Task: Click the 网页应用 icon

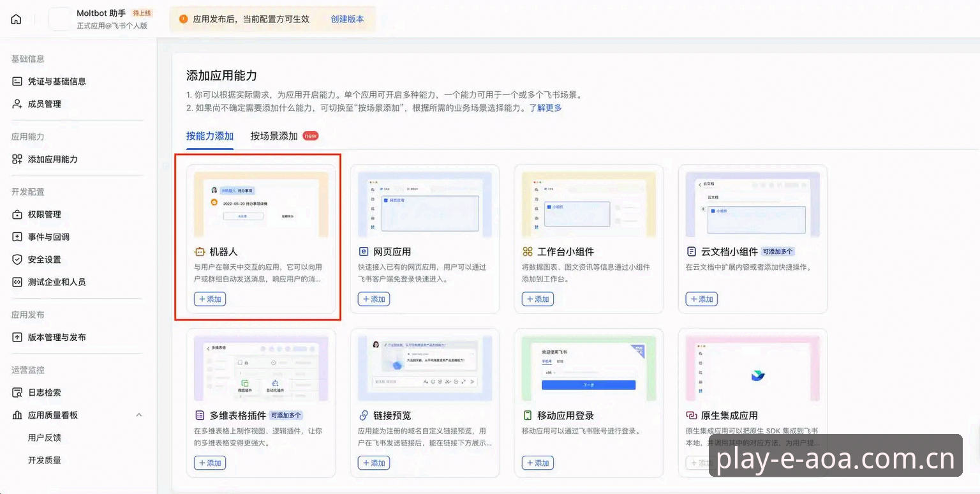Action: tap(364, 251)
